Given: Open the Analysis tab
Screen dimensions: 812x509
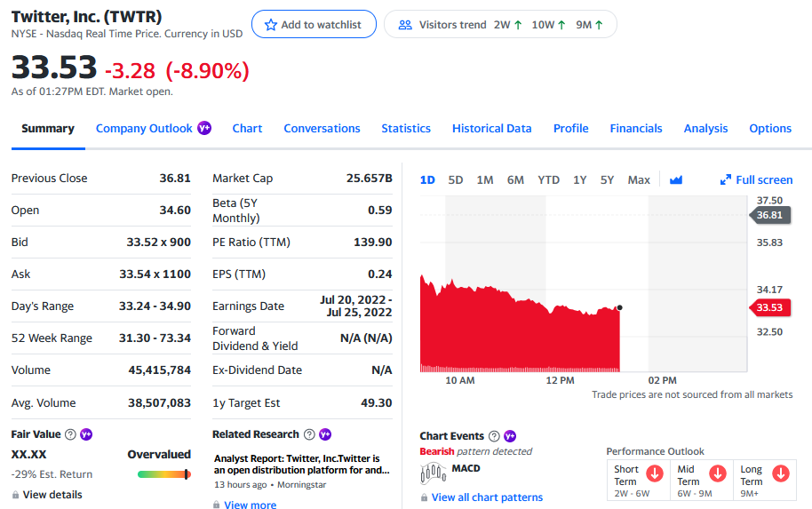Looking at the screenshot, I should (x=706, y=129).
